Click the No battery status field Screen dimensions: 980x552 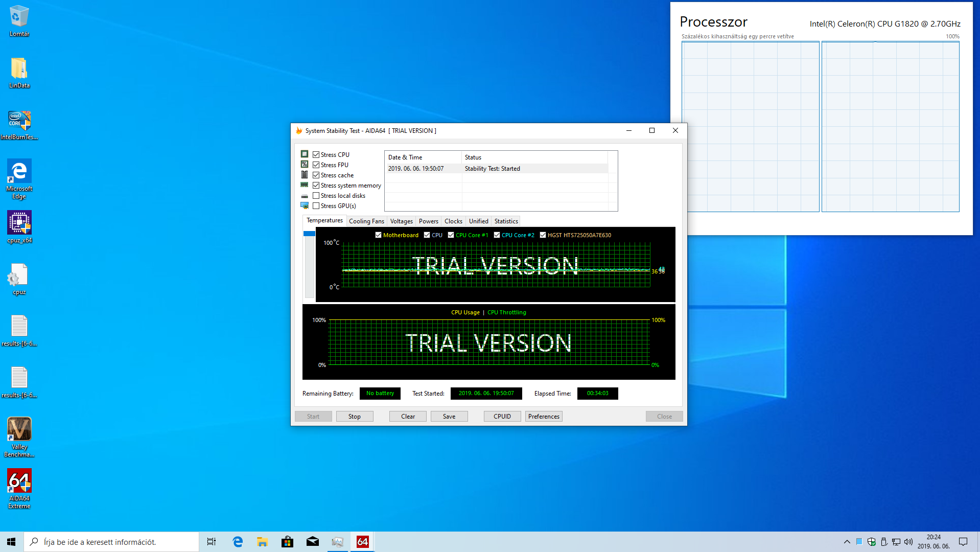[x=380, y=394]
